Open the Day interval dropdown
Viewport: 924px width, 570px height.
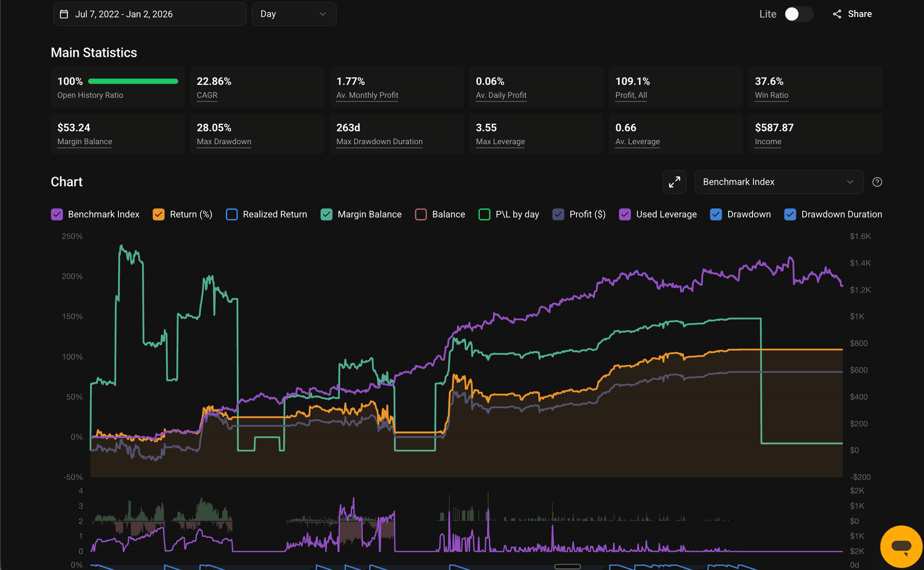point(294,14)
